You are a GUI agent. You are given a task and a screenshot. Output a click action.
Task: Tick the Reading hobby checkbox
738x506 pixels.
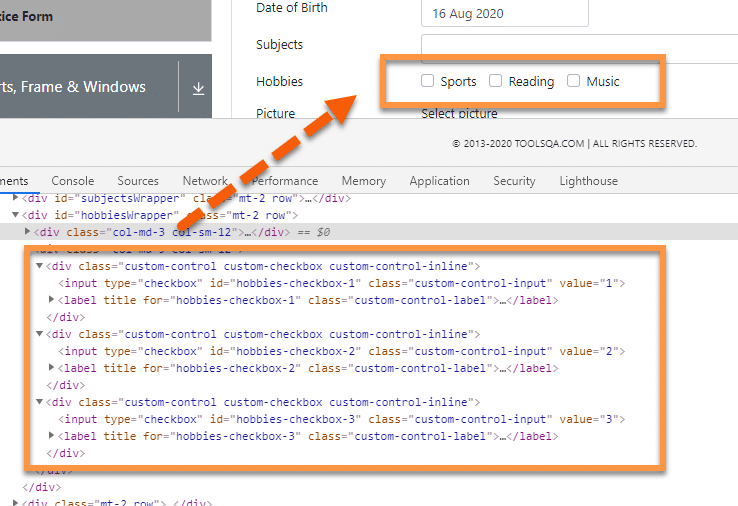click(x=496, y=82)
